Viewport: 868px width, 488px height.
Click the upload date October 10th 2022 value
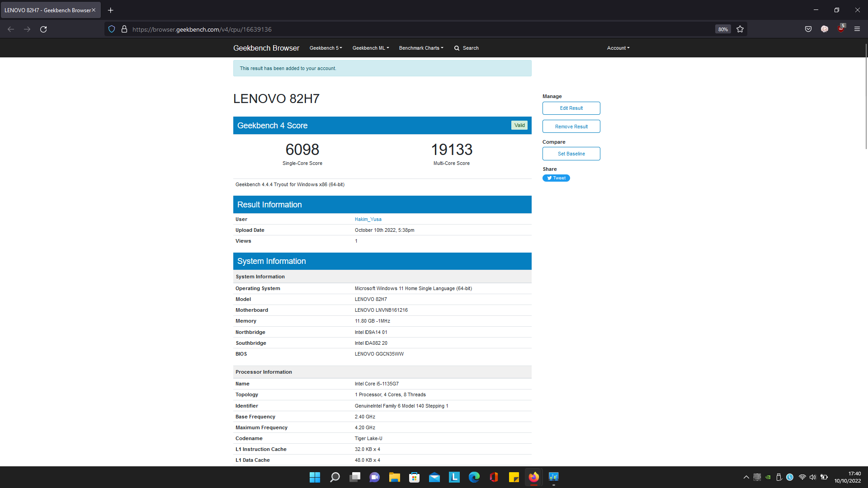pyautogui.click(x=384, y=230)
